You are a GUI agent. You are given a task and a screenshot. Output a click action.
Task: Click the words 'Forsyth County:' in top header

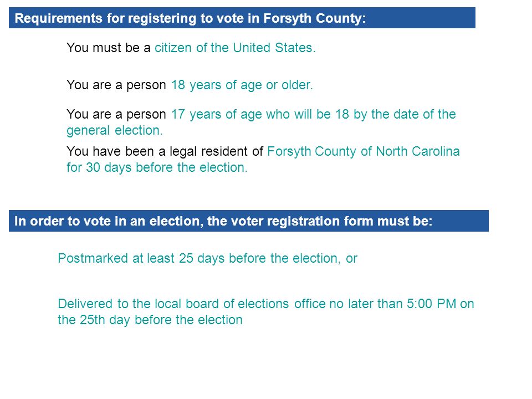pos(315,18)
